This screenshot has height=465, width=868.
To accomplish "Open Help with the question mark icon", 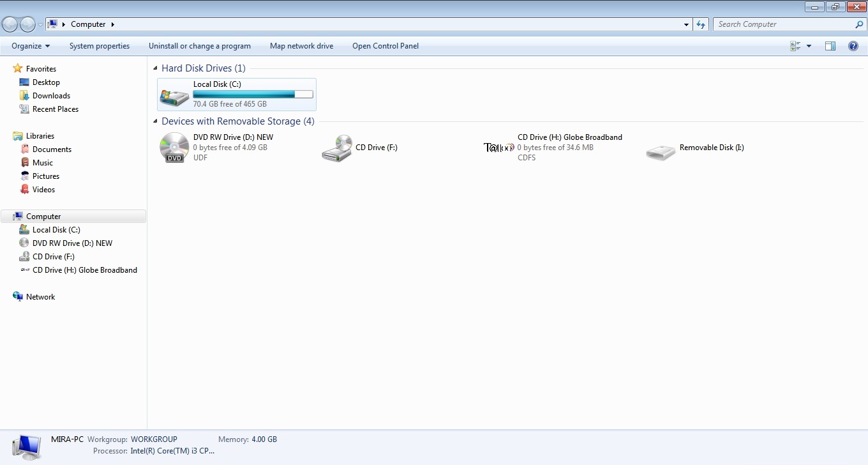I will [x=853, y=46].
